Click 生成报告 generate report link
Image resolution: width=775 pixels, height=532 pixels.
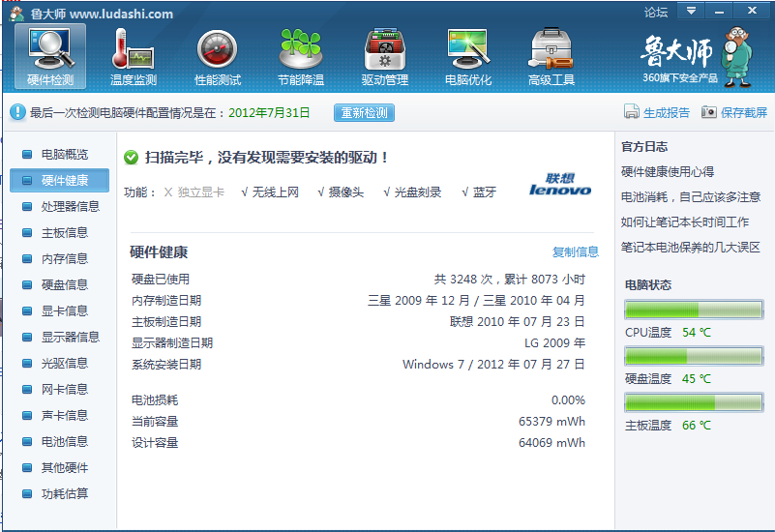pos(667,112)
